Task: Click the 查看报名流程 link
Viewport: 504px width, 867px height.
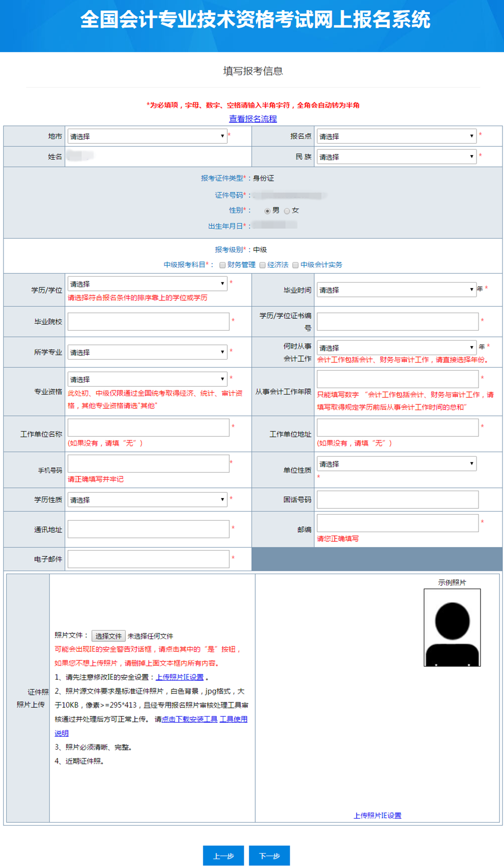Action: (253, 119)
